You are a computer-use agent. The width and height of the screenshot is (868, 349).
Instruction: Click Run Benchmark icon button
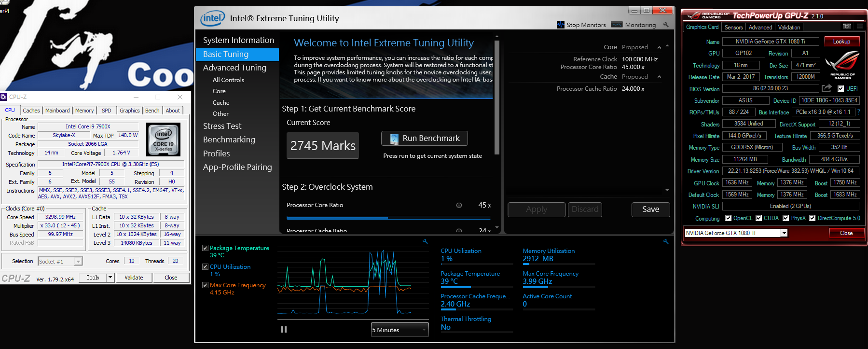click(425, 138)
